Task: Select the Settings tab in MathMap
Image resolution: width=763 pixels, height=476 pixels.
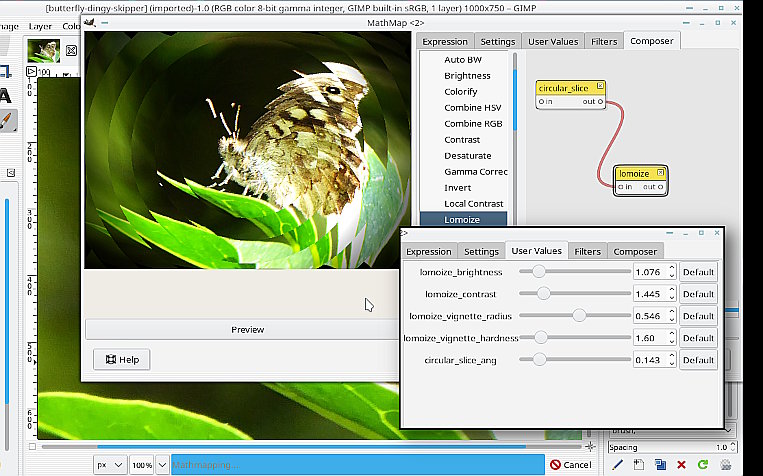Action: coord(497,41)
